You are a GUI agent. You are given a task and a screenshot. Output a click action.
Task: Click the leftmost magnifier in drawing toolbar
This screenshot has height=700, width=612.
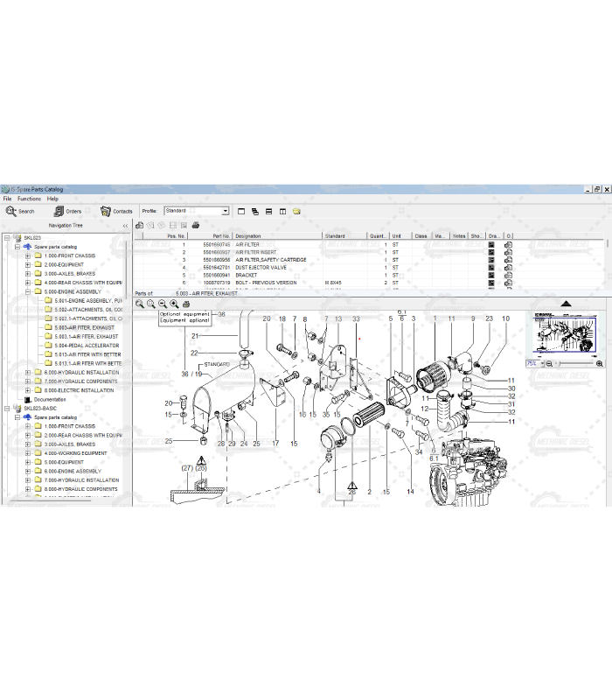click(x=140, y=304)
